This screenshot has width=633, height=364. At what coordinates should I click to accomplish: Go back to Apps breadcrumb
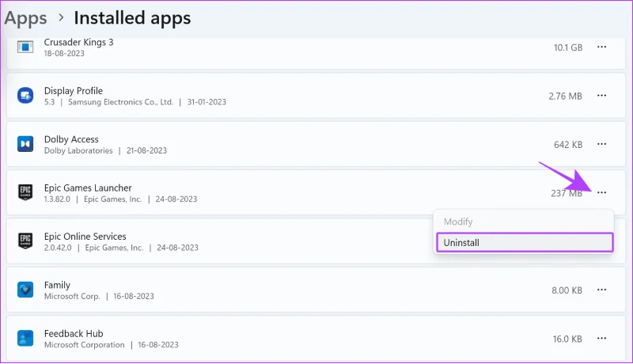click(x=26, y=18)
